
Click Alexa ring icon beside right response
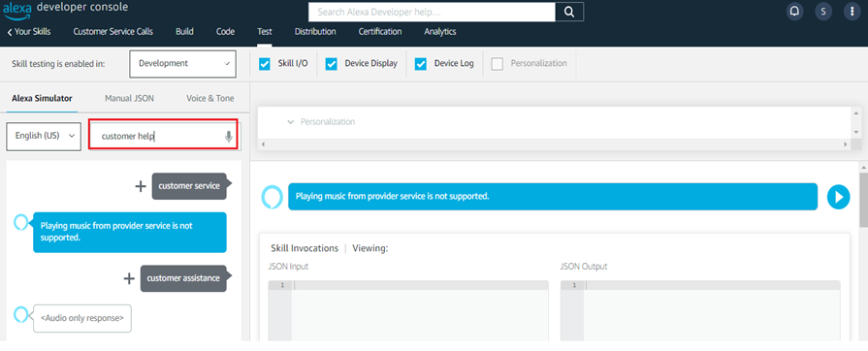pos(272,197)
